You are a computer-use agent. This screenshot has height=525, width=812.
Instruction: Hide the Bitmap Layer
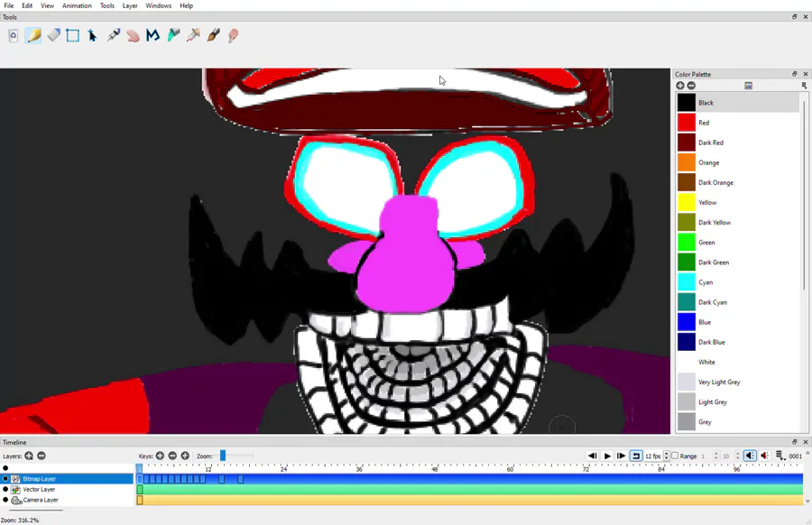(5, 479)
